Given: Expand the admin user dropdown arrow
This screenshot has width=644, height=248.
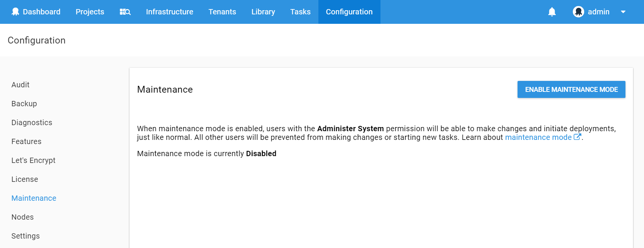Looking at the screenshot, I should pyautogui.click(x=623, y=12).
